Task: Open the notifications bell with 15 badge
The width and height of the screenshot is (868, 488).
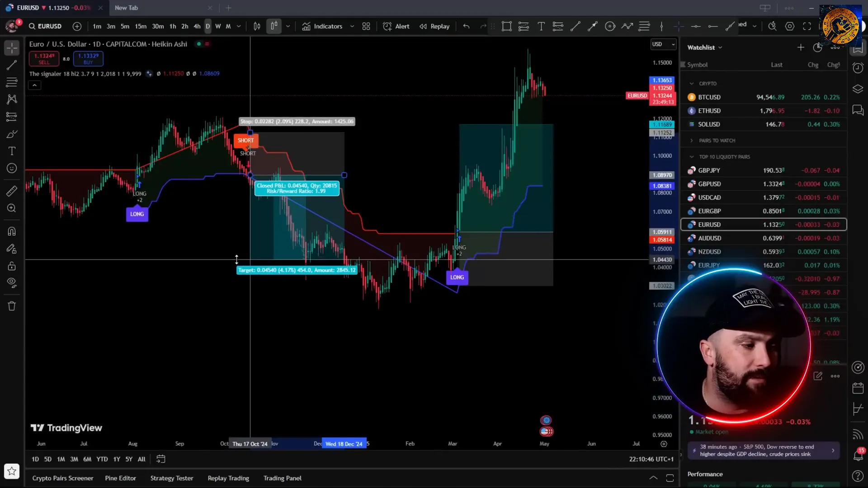Action: [x=858, y=455]
